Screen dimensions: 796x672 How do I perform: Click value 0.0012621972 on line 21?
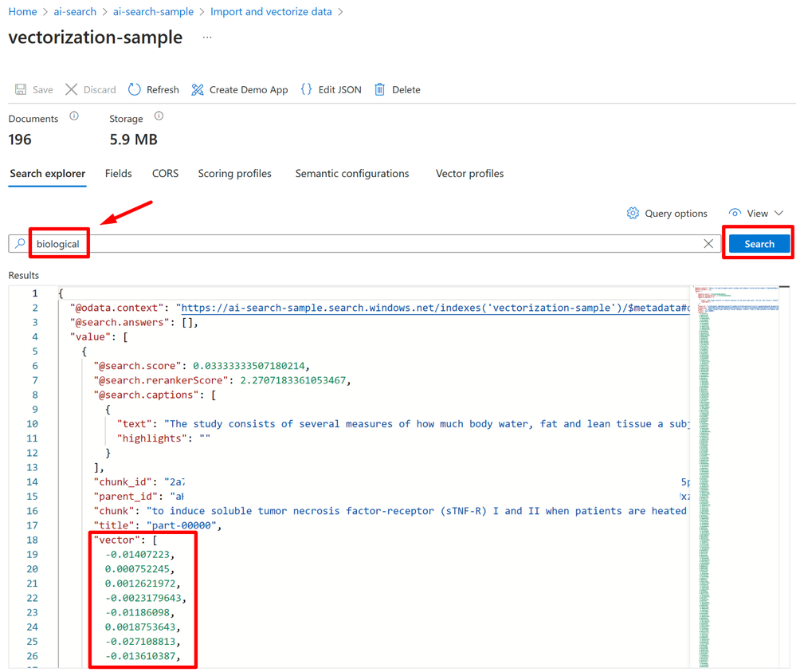point(140,584)
